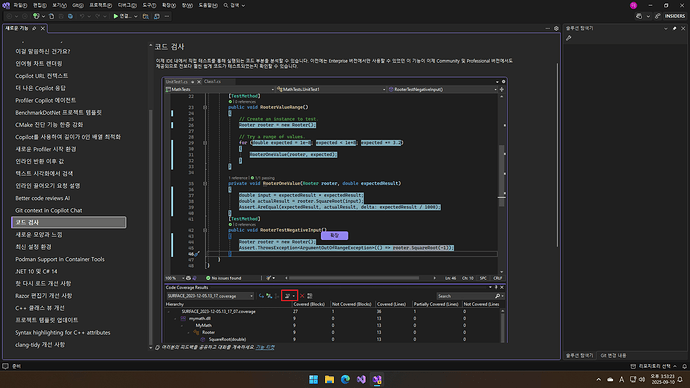The image size is (690, 388).
Task: Open the gear settings icon above the document
Action: pyautogui.click(x=556, y=28)
